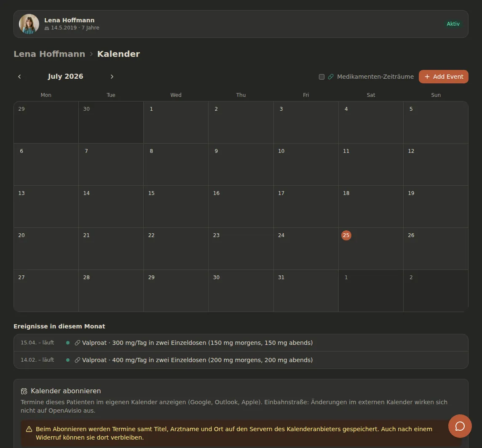
Task: Click the pill icon of Valproat 300 mg entry
Action: click(78, 343)
